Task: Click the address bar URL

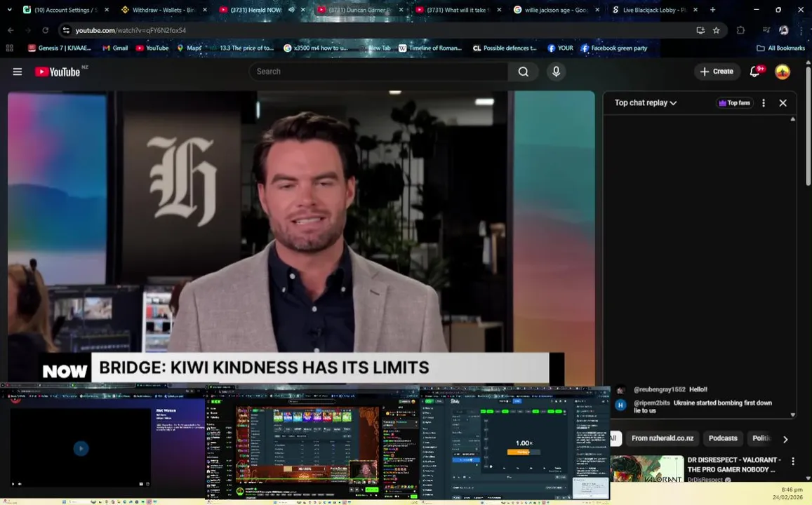Action: point(131,31)
